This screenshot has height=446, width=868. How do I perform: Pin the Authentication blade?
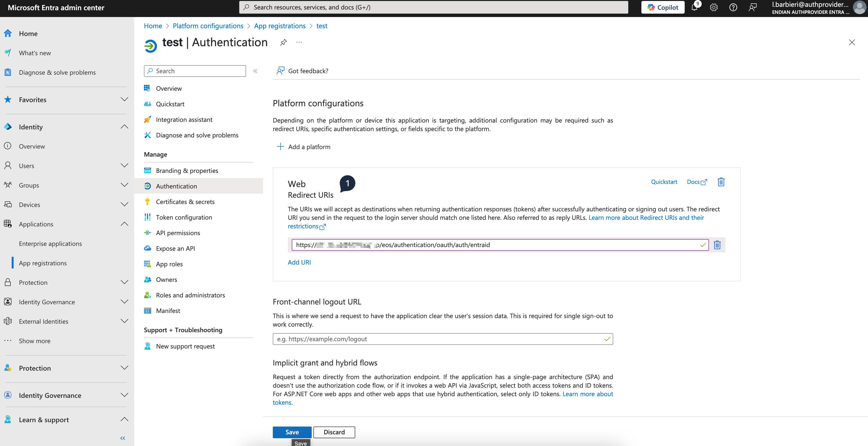tap(283, 42)
